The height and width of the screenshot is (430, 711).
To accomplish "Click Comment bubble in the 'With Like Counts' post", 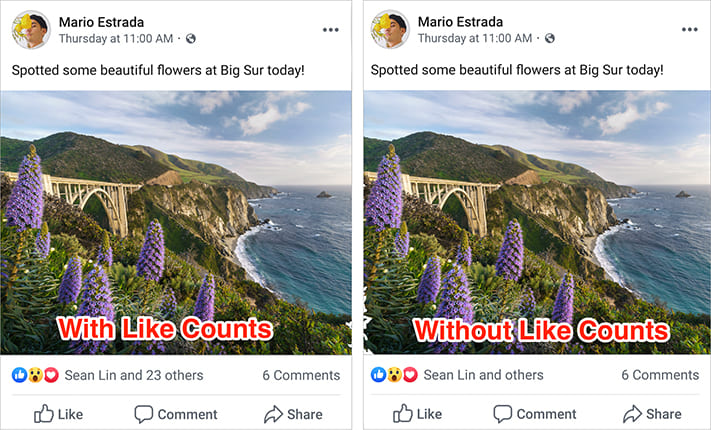I will (x=144, y=413).
